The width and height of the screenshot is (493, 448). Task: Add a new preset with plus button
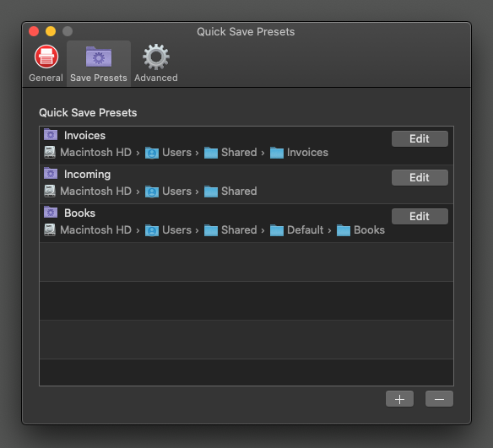[399, 399]
